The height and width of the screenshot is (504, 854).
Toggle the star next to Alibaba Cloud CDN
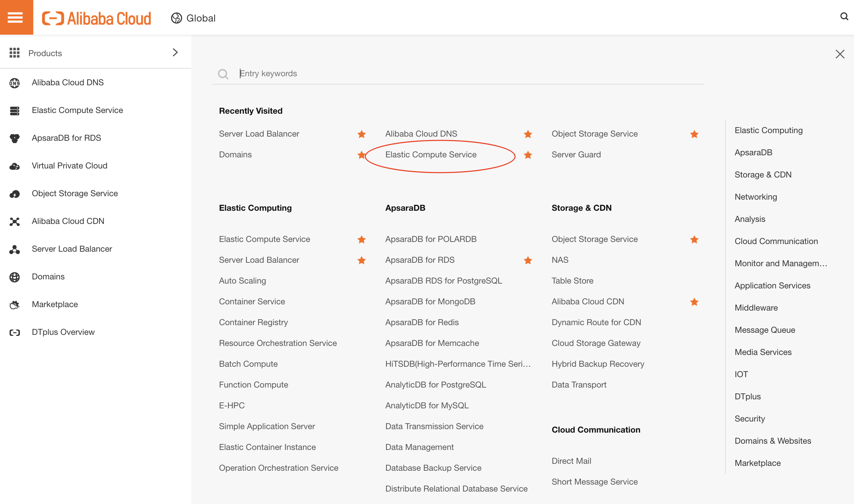tap(694, 302)
